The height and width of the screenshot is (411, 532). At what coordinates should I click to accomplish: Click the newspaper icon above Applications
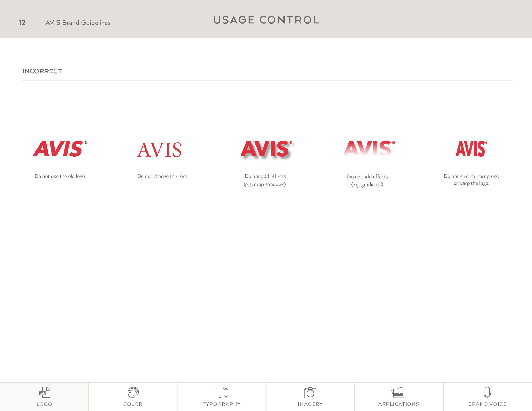click(x=398, y=392)
